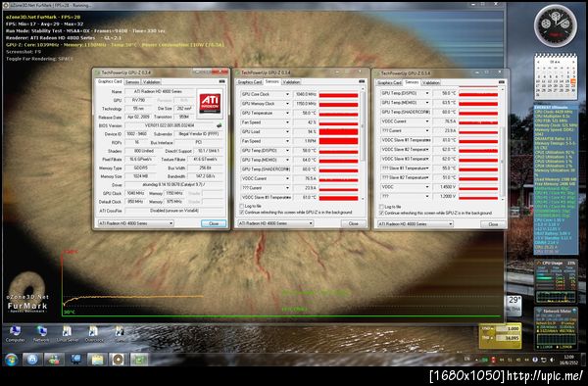
Task: Expand VDDC Slave #3 Temperature dropdown
Action: coord(427,159)
